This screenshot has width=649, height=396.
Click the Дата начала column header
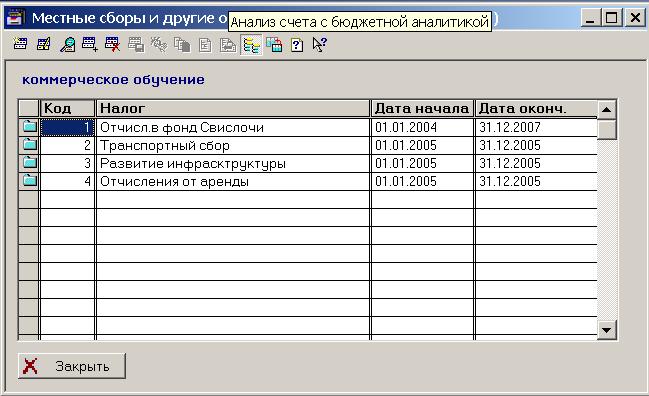point(422,108)
